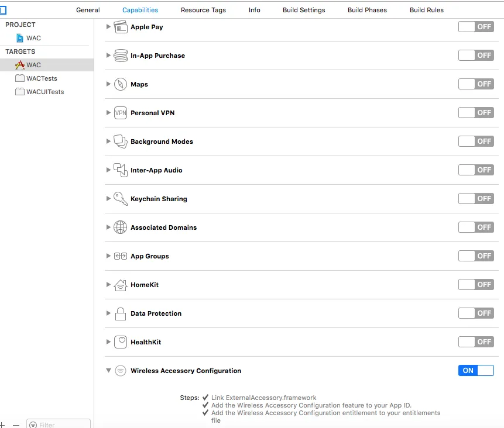Open the Build Phases tab
Screen dimensions: 504x428
(x=367, y=10)
